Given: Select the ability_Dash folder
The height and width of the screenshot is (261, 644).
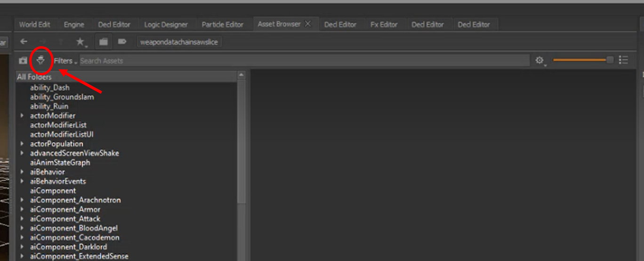Looking at the screenshot, I should pos(49,87).
